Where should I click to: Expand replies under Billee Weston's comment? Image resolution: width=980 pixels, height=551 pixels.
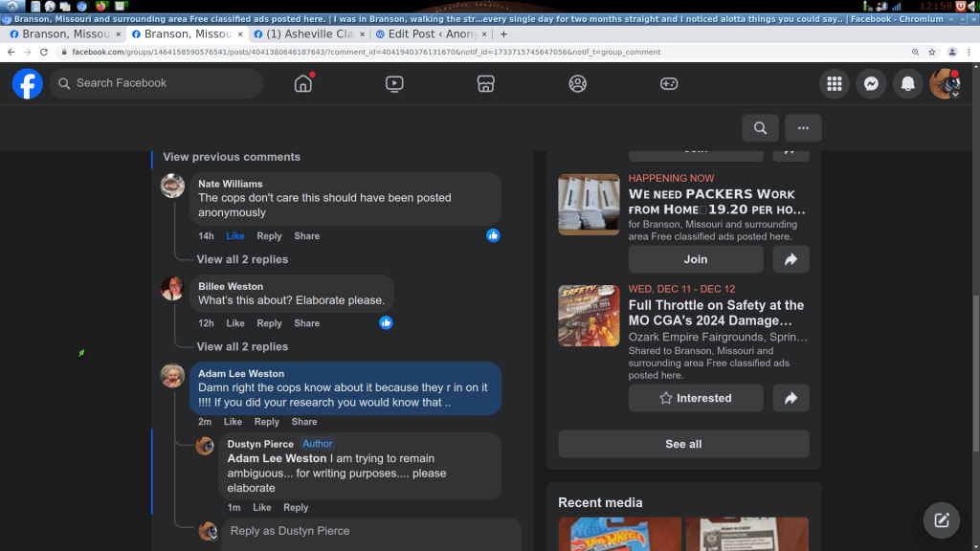pos(242,346)
